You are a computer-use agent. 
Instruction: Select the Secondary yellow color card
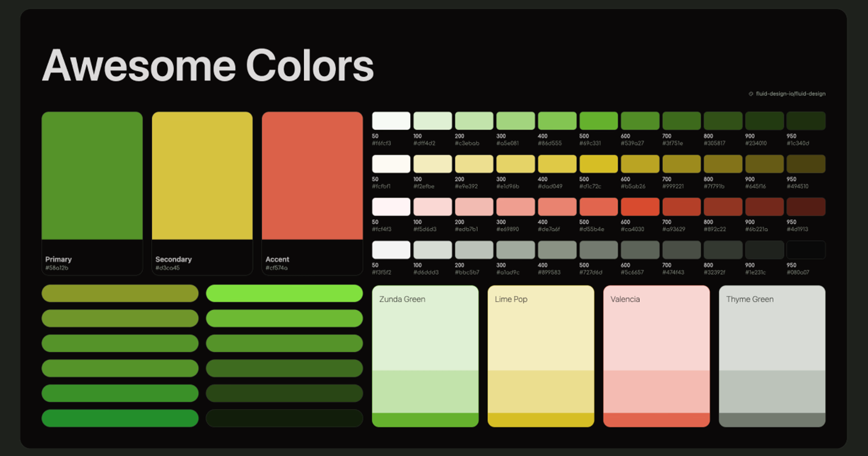point(202,176)
